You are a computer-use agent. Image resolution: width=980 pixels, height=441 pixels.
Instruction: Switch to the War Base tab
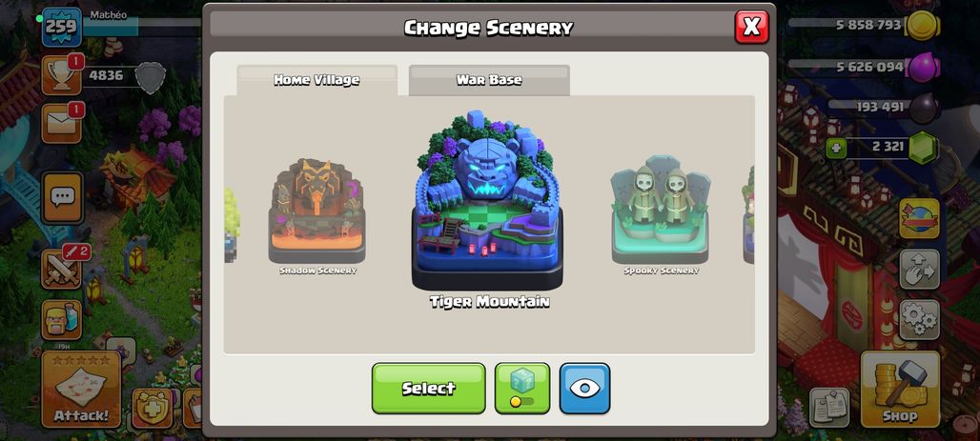489,80
